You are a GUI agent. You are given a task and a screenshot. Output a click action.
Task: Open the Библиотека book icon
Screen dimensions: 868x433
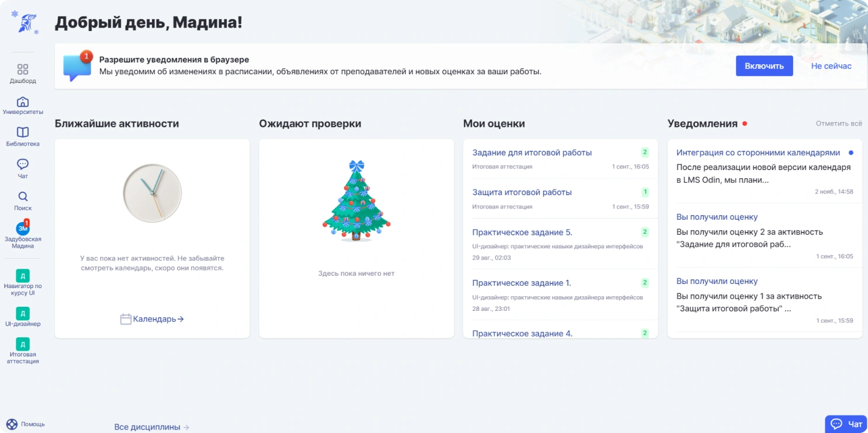(23, 133)
